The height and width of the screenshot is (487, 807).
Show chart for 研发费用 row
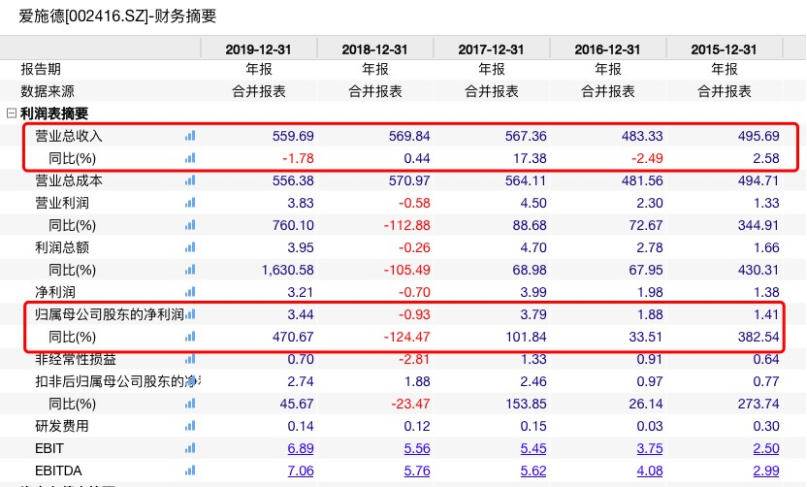190,426
